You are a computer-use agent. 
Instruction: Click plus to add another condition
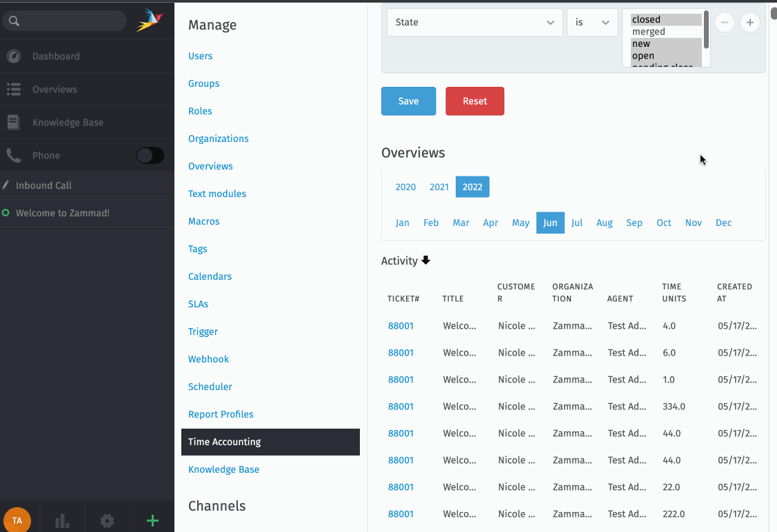click(x=749, y=22)
